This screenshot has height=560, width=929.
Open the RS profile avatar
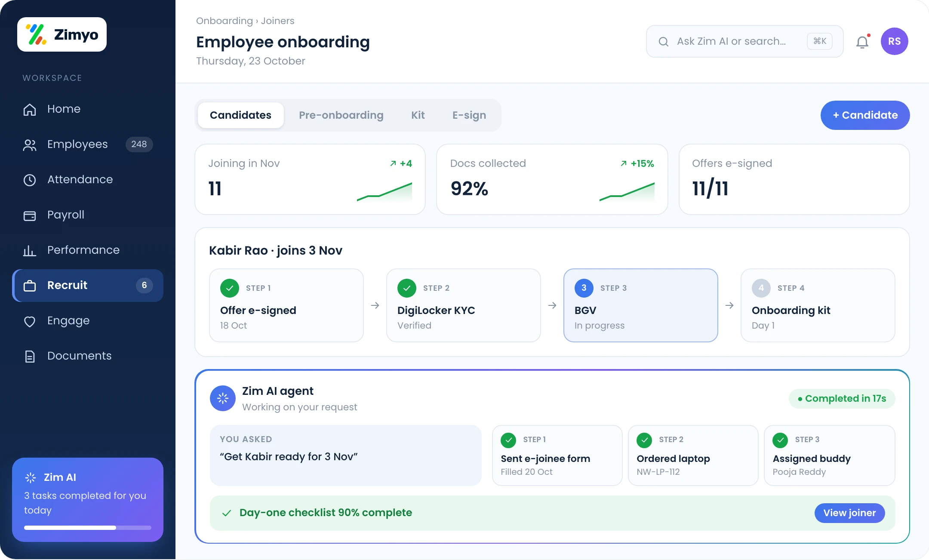[x=894, y=41]
